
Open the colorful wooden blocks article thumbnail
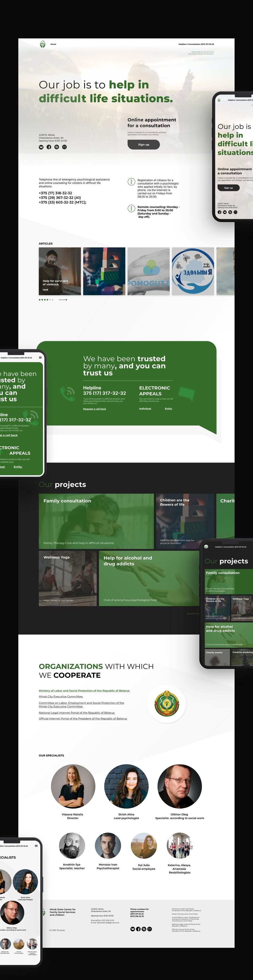[x=104, y=271]
